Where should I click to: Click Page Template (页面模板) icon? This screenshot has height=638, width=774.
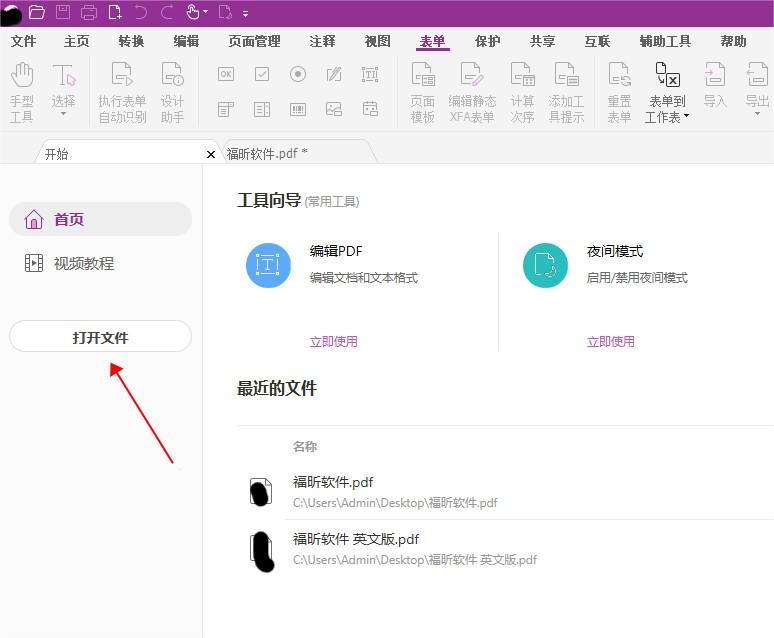coord(423,92)
